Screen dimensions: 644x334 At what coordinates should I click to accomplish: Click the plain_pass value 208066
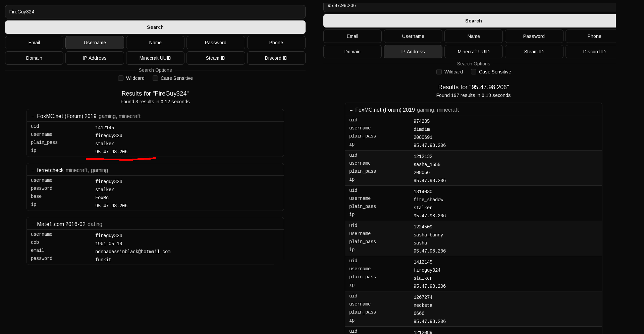coord(422,173)
